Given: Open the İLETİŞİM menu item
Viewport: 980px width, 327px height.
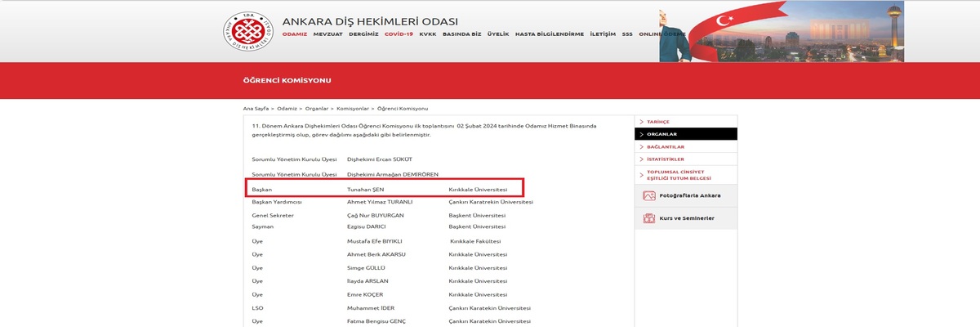Looking at the screenshot, I should coord(603,34).
